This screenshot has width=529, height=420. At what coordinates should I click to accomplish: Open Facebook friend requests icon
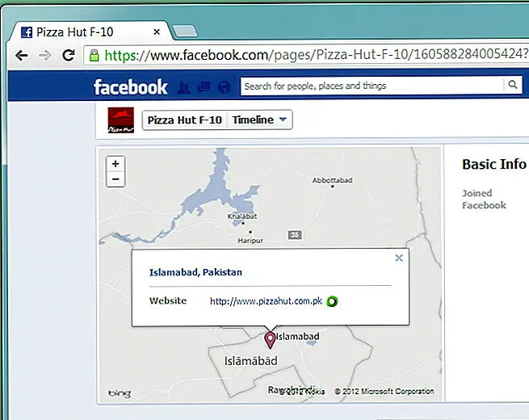click(x=183, y=87)
